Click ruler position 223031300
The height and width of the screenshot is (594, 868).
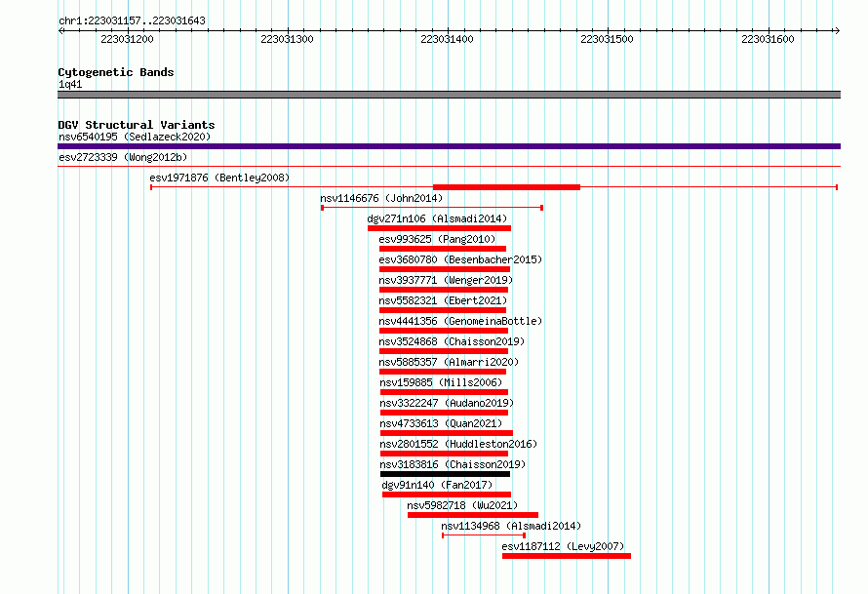[x=288, y=39]
